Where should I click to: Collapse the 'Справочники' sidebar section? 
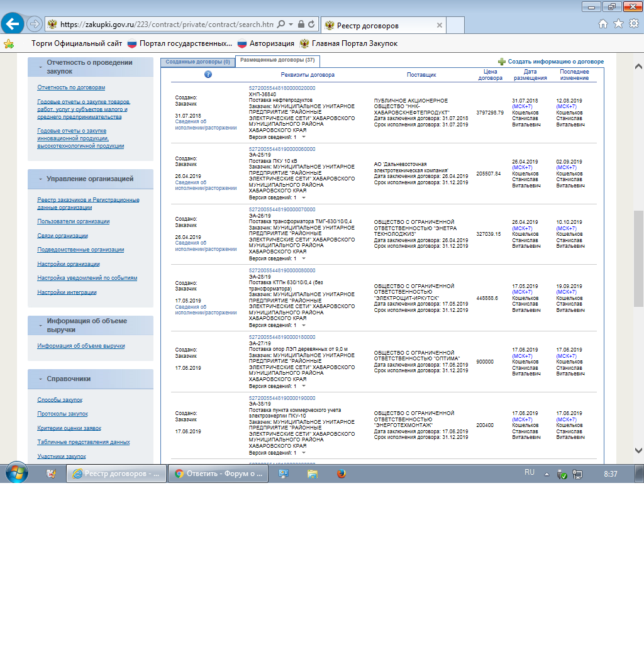click(x=40, y=379)
